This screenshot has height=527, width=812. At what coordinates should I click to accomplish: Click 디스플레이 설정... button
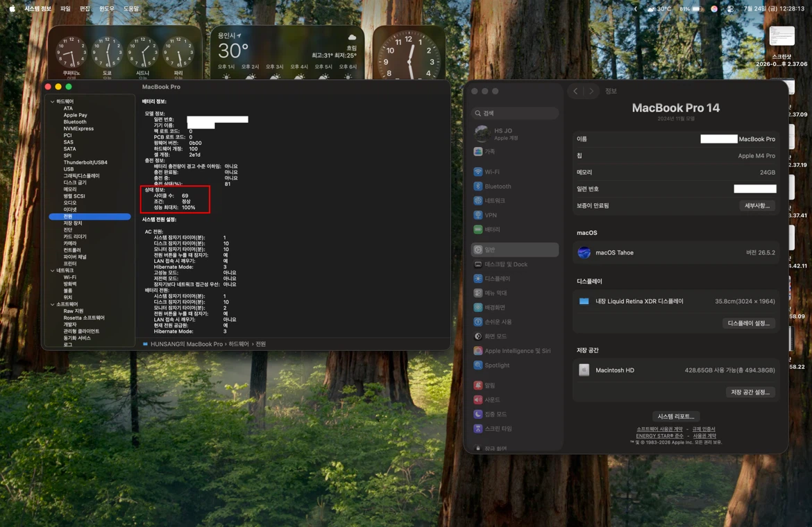point(748,322)
